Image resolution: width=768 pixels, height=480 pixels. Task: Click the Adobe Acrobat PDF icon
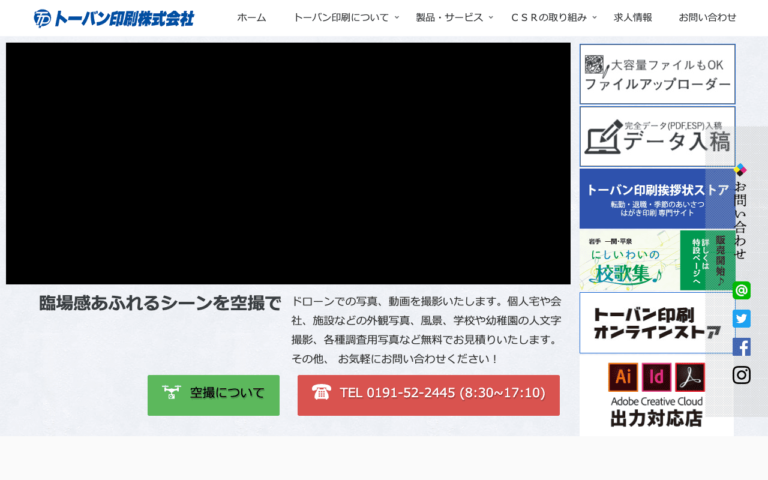pyautogui.click(x=690, y=377)
